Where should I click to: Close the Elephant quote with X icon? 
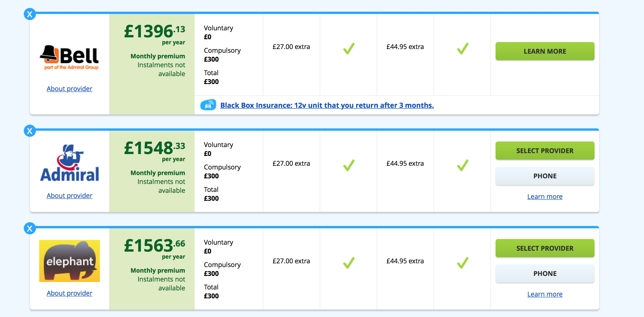coord(30,229)
